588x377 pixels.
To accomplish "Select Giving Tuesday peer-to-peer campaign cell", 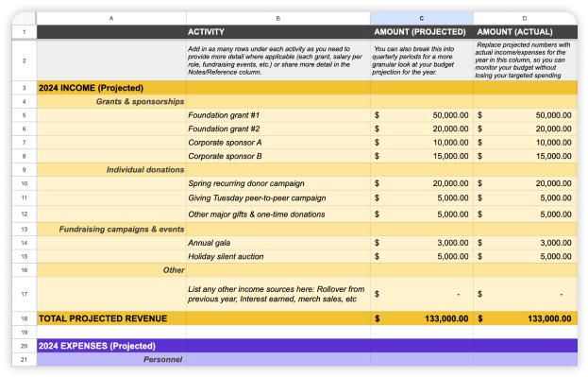I will pos(277,197).
